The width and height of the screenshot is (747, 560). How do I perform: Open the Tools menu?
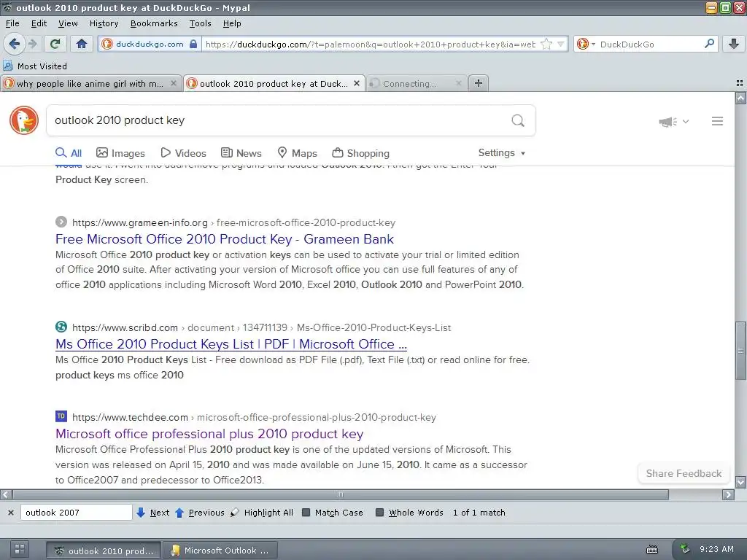(200, 23)
